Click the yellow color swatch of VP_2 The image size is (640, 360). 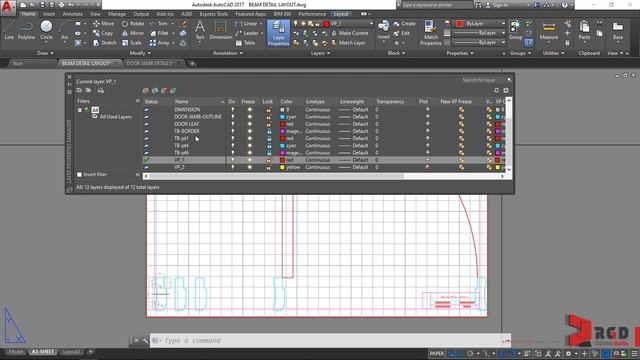pyautogui.click(x=282, y=167)
